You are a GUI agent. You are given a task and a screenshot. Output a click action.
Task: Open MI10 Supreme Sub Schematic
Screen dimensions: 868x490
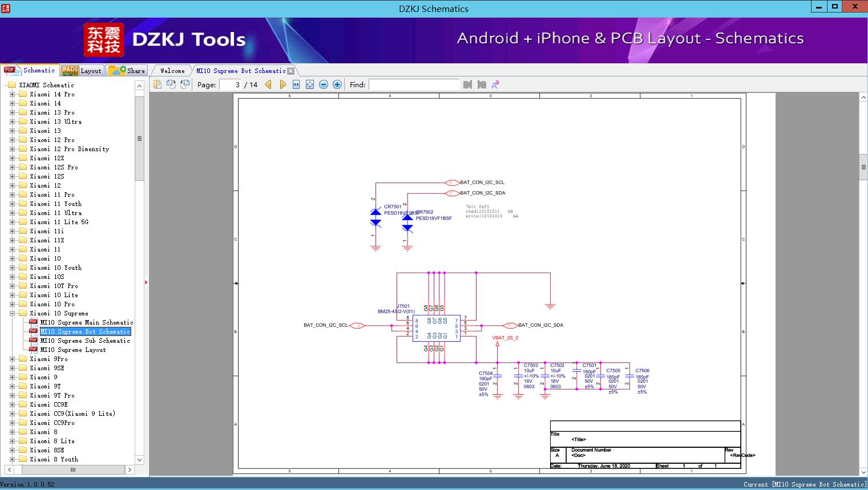tap(85, 341)
